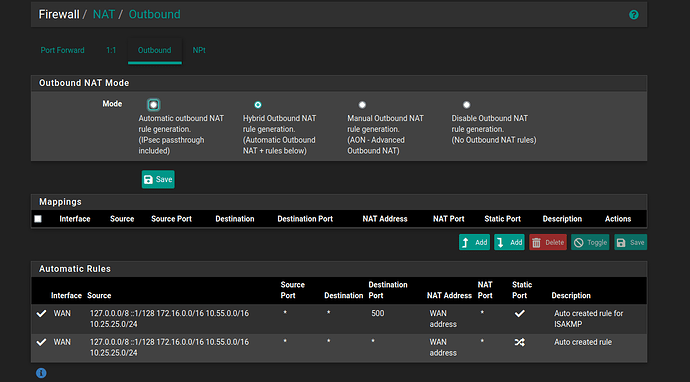Click the NAT breadcrumb link

104,15
